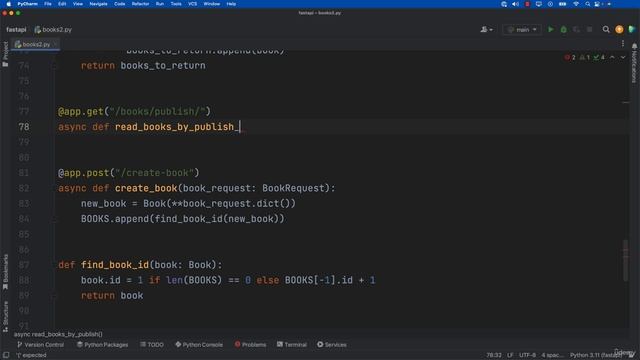This screenshot has width=640, height=360.
Task: Click the create_book function name
Action: [146, 188]
